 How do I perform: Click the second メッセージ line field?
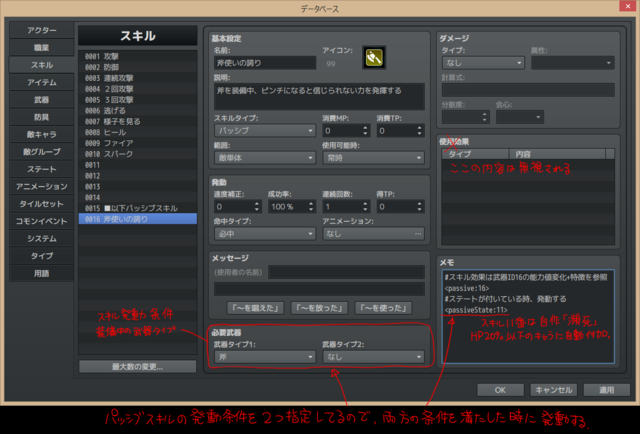click(319, 289)
